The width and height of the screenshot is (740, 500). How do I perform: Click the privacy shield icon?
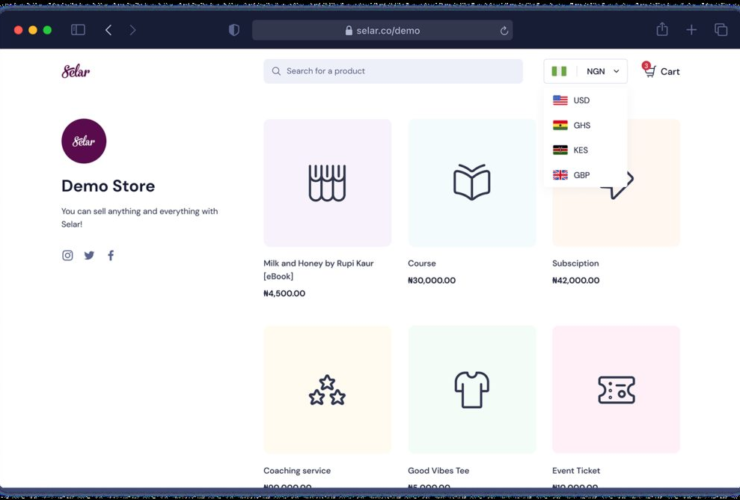click(234, 30)
